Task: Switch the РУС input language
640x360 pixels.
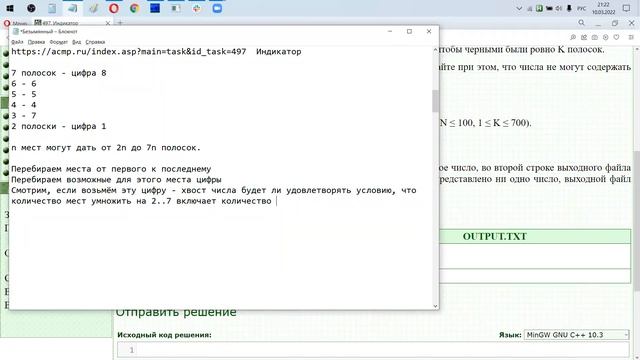Action: point(582,8)
